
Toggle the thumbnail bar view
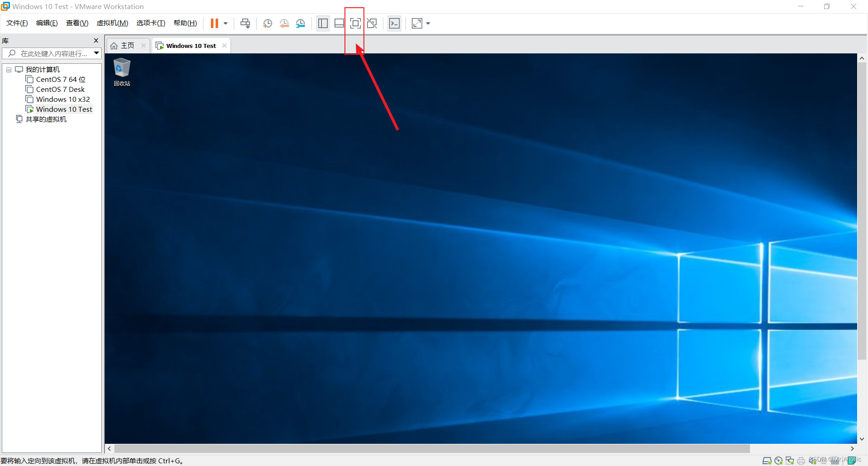339,23
